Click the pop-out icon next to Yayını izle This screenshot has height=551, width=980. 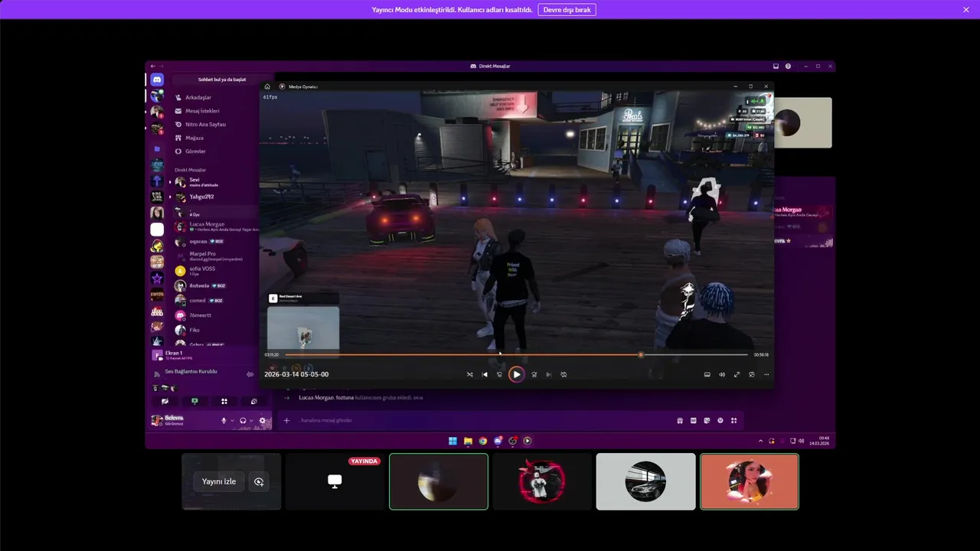click(259, 481)
